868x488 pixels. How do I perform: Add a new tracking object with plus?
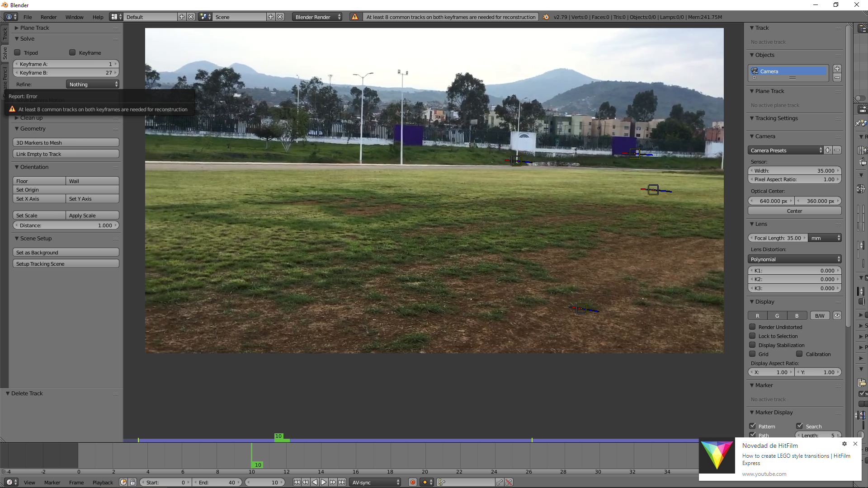837,69
